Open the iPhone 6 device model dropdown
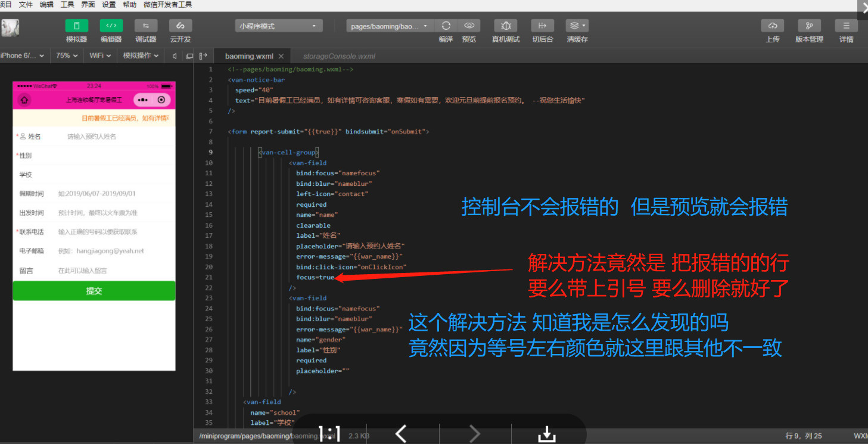Screen dimensions: 868x444 [x=23, y=55]
